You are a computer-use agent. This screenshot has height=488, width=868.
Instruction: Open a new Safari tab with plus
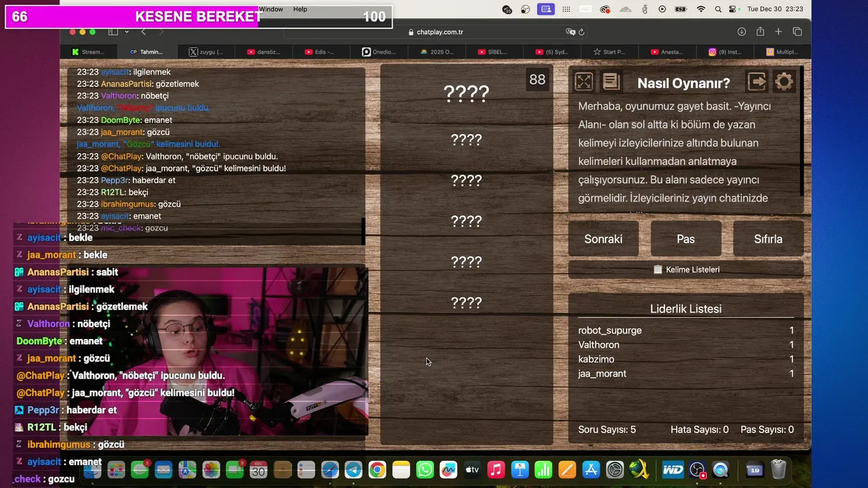click(778, 32)
